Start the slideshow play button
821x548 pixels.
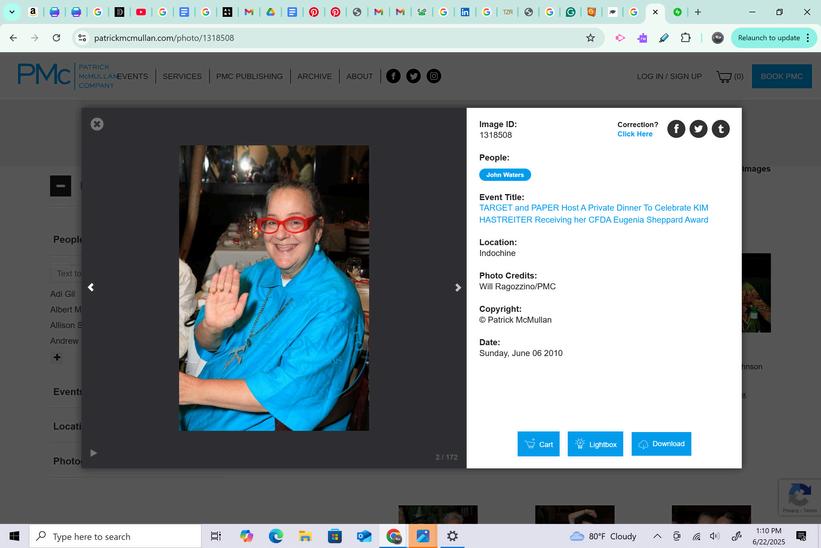(x=94, y=453)
